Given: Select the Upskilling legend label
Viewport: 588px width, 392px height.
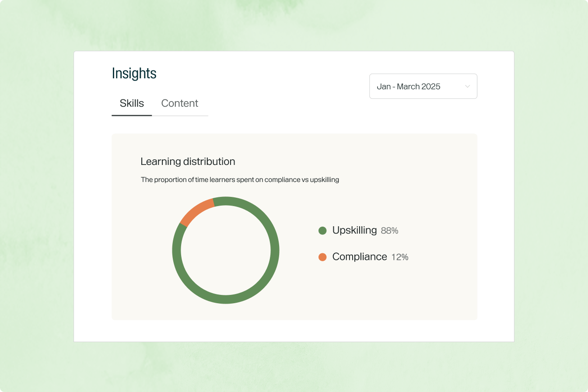Looking at the screenshot, I should [354, 230].
